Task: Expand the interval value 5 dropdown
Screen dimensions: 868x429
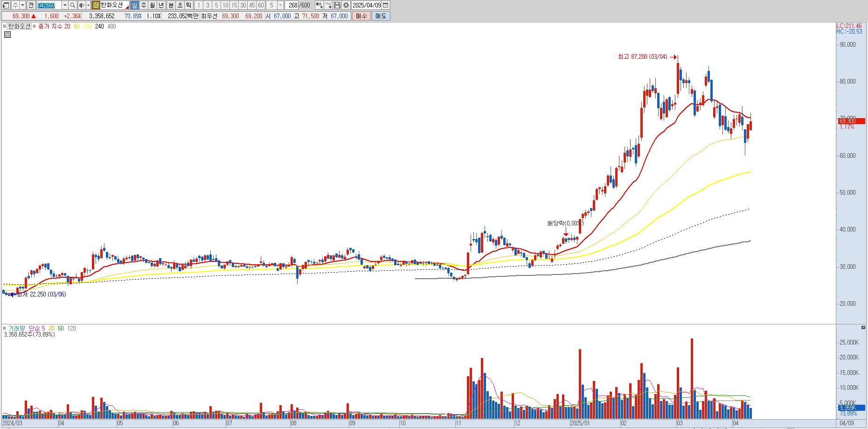Action: (280, 5)
